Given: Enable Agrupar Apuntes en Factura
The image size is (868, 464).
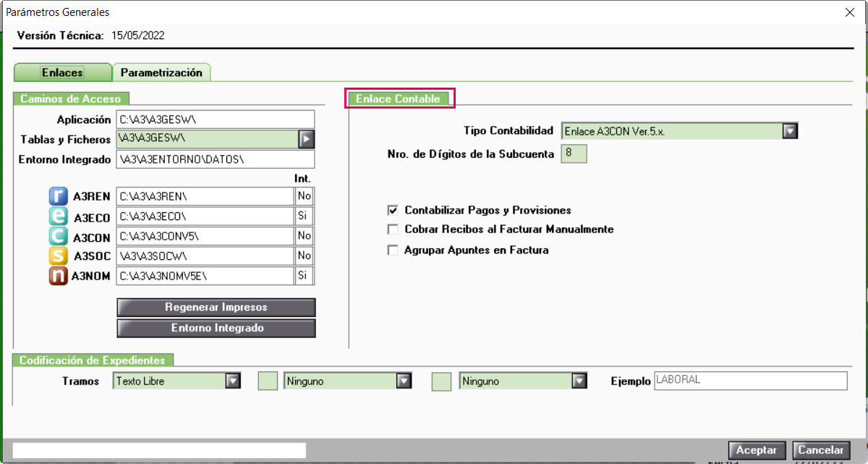Looking at the screenshot, I should (393, 250).
